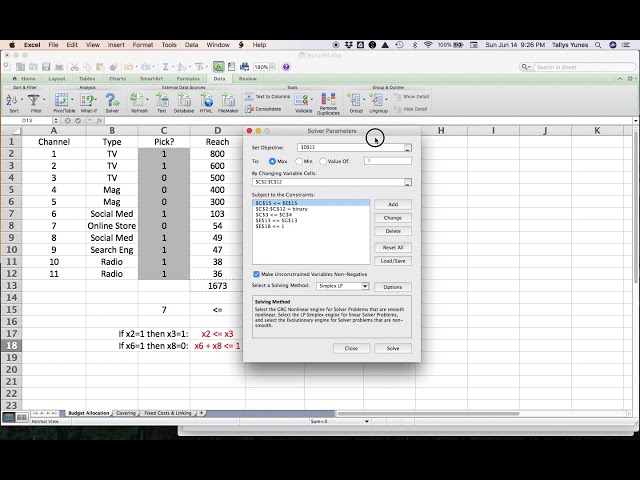Click the Save icon in the toolbar
The height and width of the screenshot is (480, 640).
pyautogui.click(x=46, y=67)
